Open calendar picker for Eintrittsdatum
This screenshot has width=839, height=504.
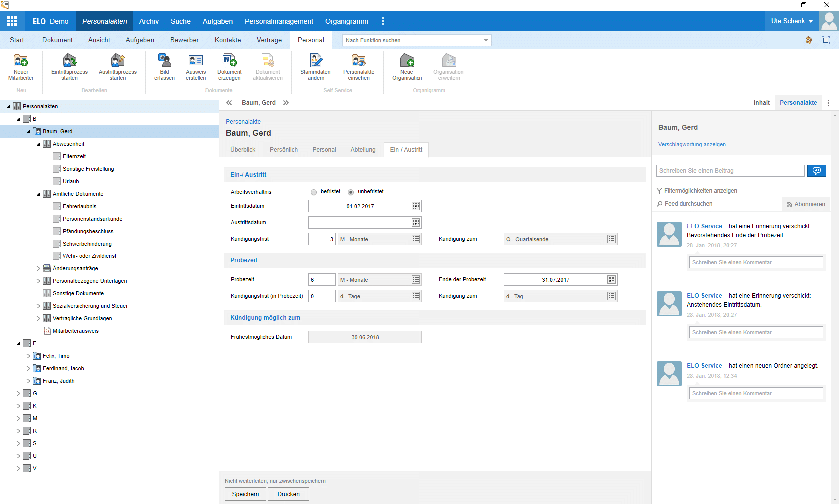pyautogui.click(x=416, y=206)
